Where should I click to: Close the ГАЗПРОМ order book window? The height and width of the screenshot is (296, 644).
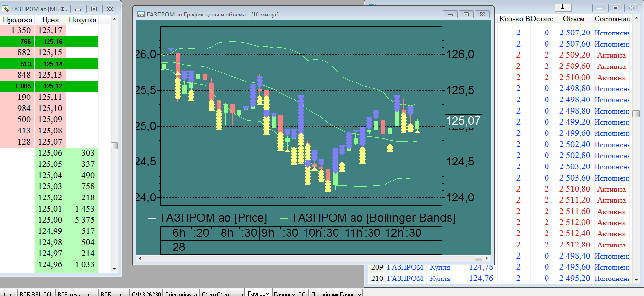tap(111, 9)
